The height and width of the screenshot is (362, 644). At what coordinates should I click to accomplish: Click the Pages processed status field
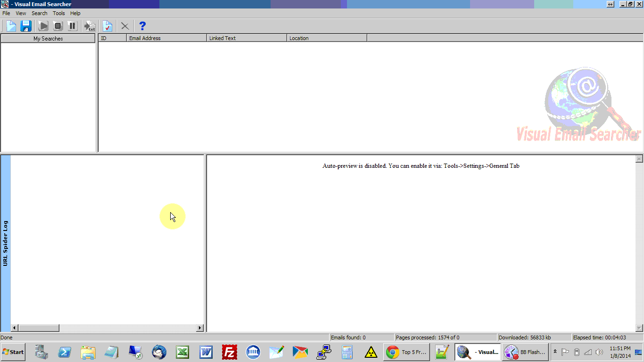446,337
